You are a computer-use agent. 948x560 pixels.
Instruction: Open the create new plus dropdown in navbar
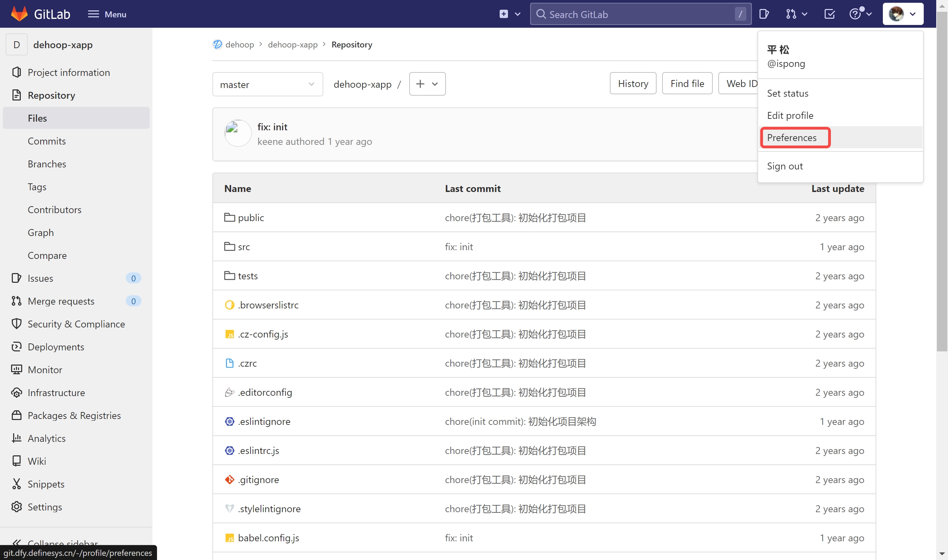point(510,14)
